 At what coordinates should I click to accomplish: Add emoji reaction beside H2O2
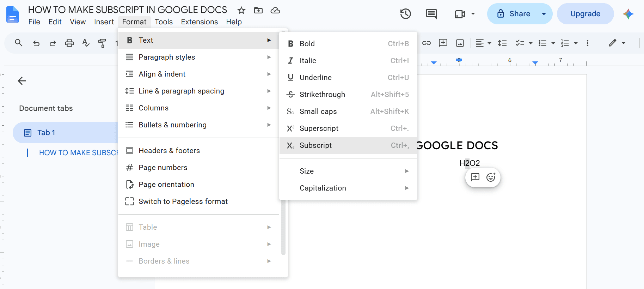click(491, 177)
